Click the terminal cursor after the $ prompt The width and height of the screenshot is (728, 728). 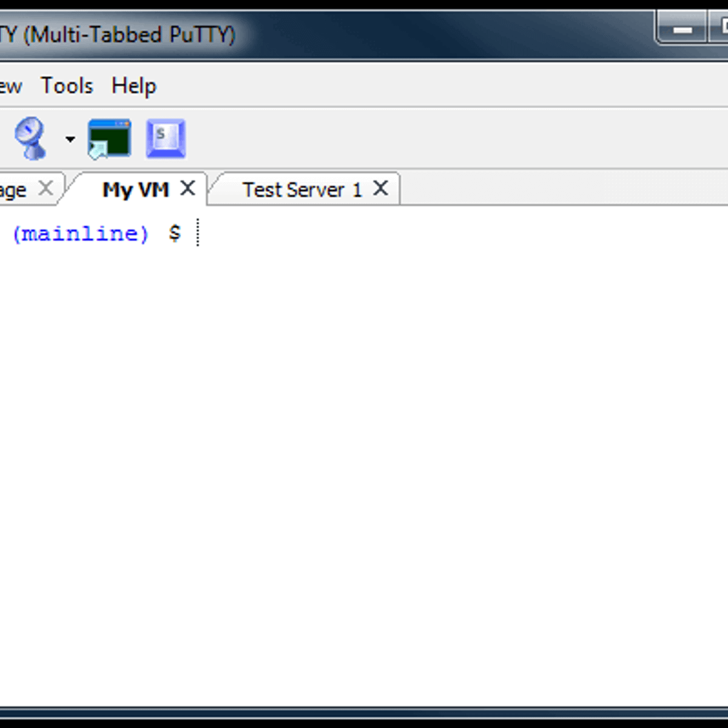[198, 234]
